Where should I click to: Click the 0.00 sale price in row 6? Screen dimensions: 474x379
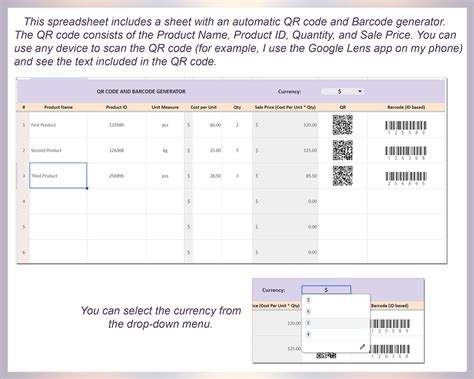coord(312,252)
